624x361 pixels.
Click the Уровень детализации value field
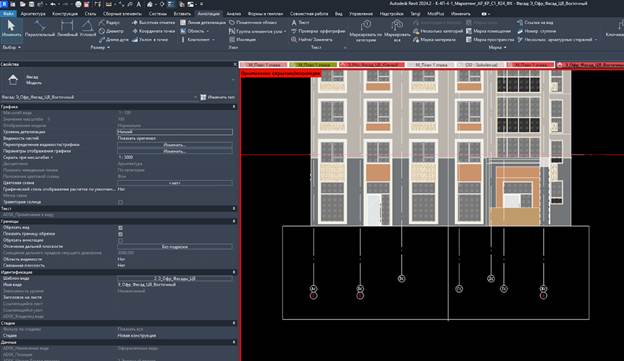point(175,132)
